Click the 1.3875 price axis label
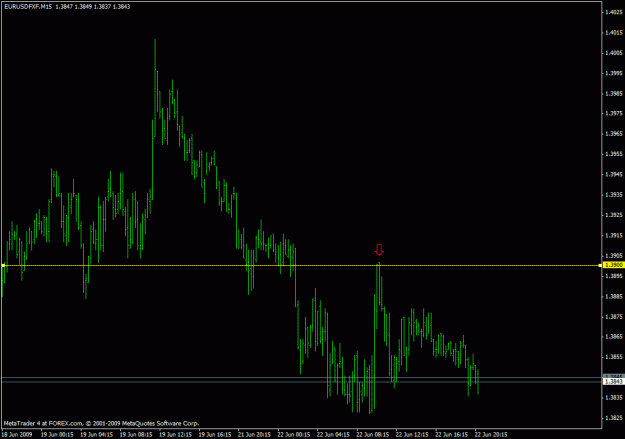Viewport: 625px width, 439px height. (614, 317)
